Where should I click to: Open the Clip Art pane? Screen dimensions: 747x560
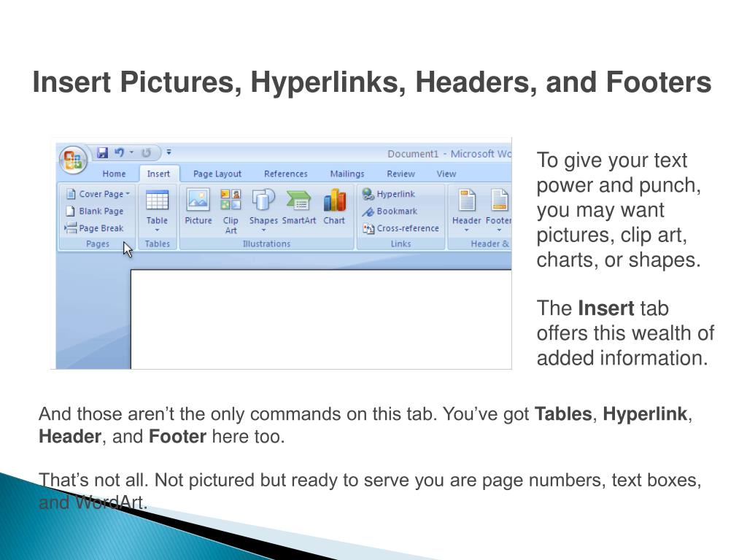coord(231,211)
